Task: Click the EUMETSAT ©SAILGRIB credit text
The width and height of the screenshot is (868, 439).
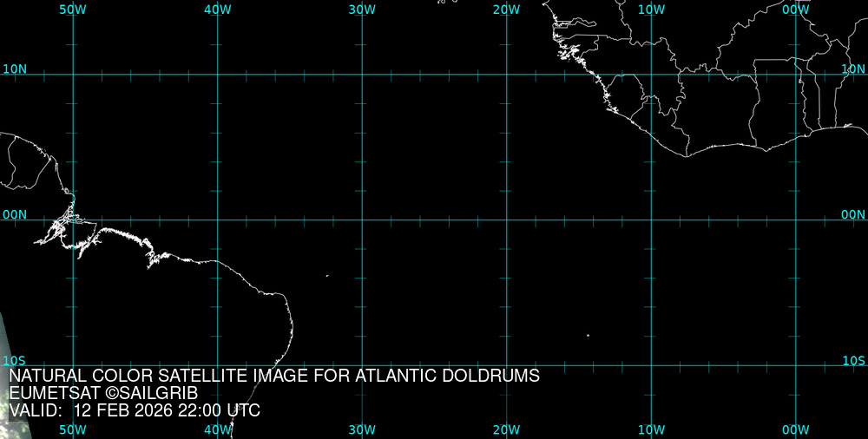Action: [103, 393]
